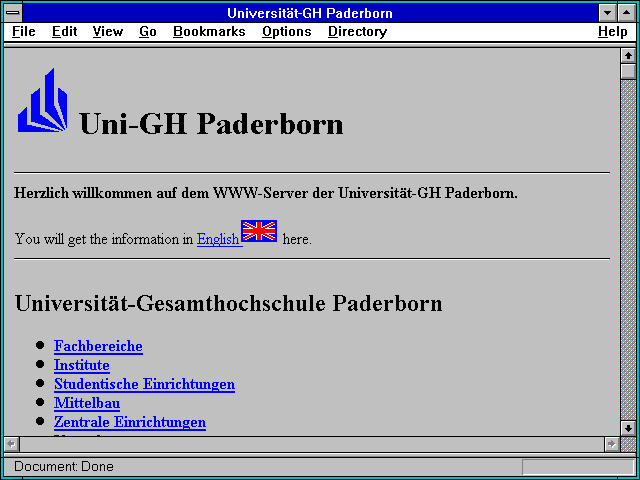Screen dimensions: 640x480
Task: Click the vertical scrollbar up arrow
Action: (628, 56)
